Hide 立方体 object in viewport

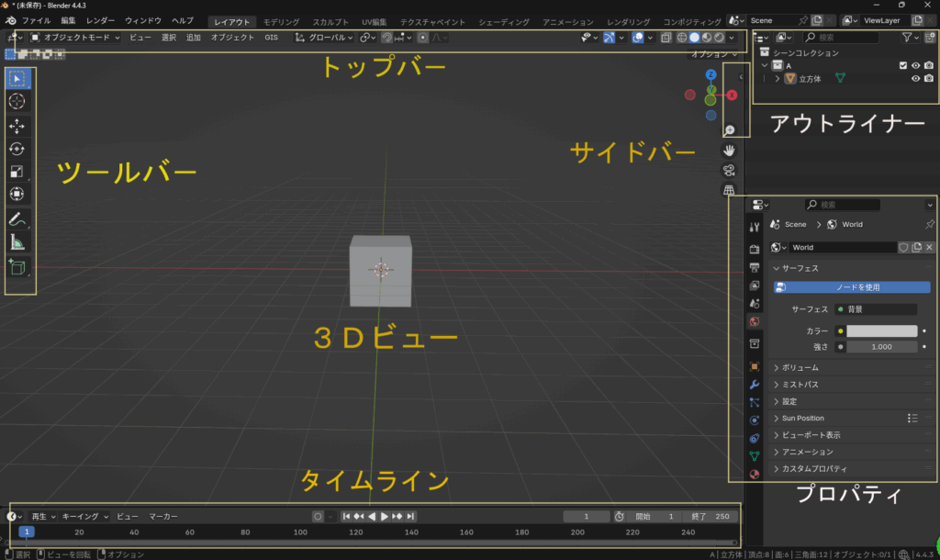pyautogui.click(x=916, y=79)
